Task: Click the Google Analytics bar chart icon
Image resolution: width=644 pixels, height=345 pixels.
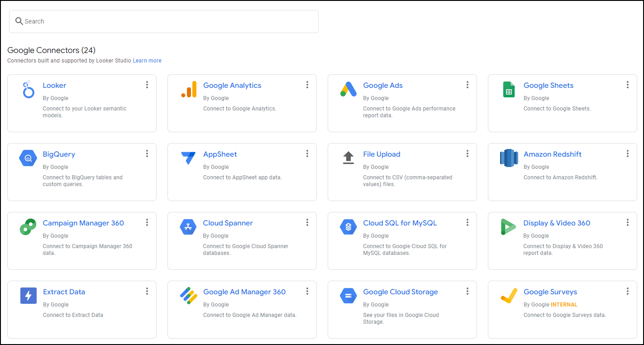Action: 189,89
